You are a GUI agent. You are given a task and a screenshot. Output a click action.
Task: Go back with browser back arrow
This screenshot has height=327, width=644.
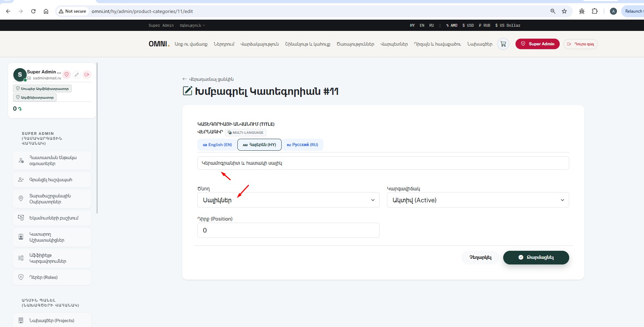8,11
